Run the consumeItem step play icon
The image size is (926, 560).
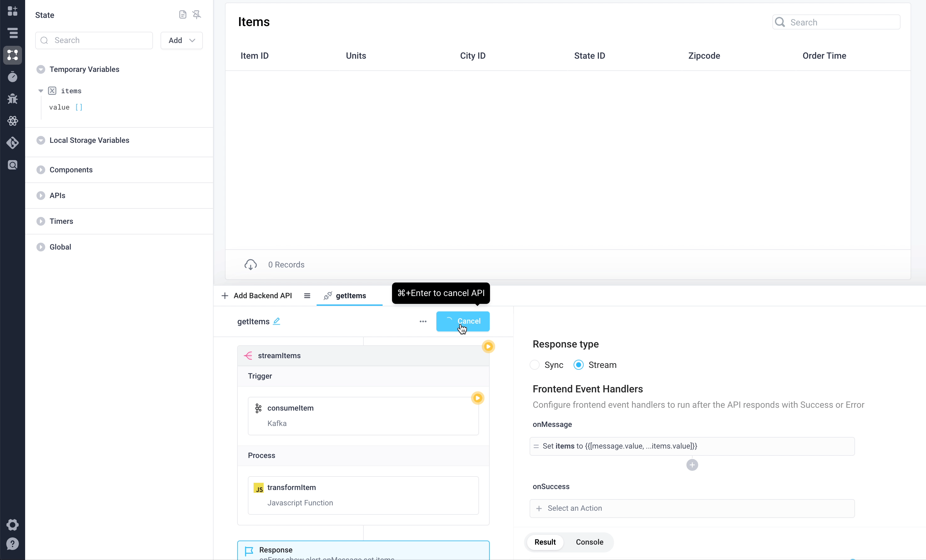pyautogui.click(x=477, y=398)
